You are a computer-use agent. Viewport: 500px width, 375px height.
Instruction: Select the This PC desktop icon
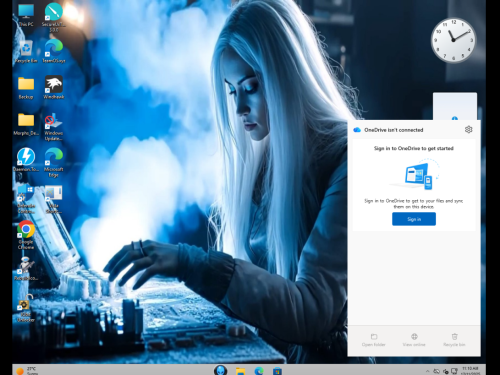26,15
